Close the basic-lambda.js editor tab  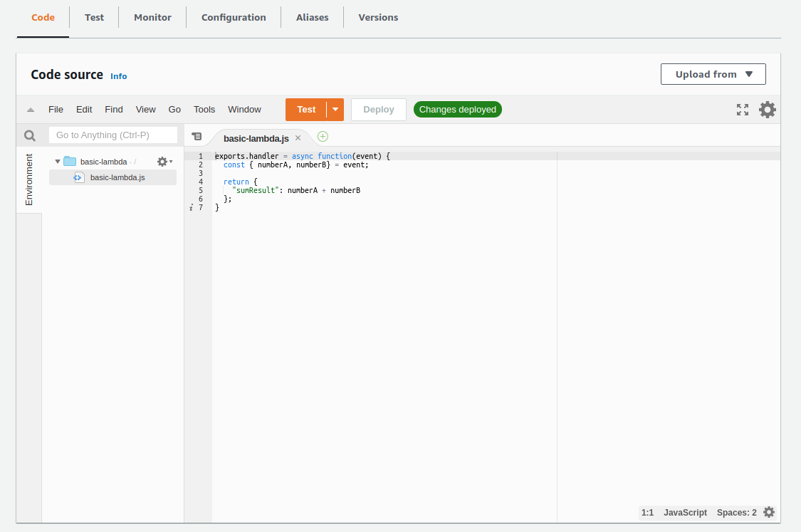[x=298, y=138]
